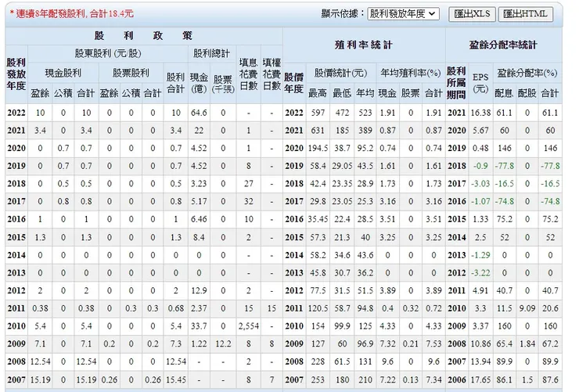Click the 2,554 fill-days value for 2010
The height and width of the screenshot is (392, 579).
tap(249, 326)
